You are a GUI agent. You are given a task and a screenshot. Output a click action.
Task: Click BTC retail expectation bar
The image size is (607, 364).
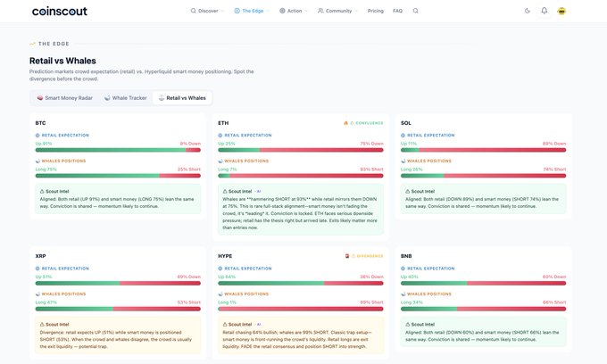118,150
